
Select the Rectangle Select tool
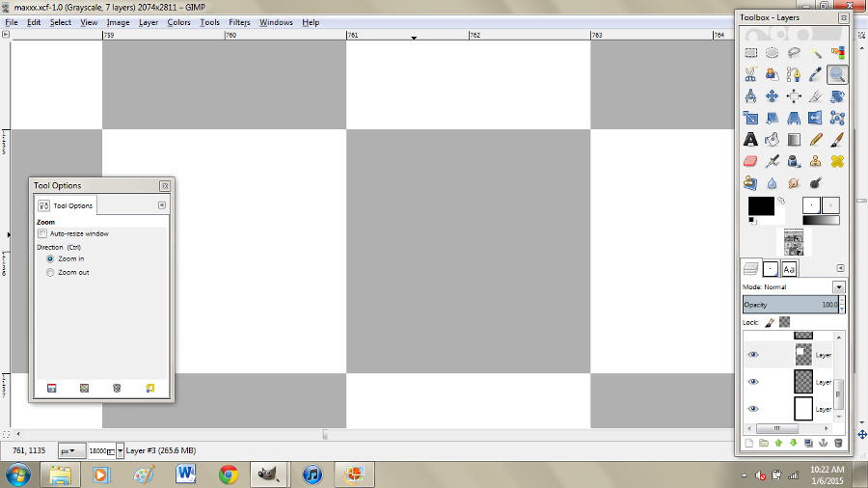(x=750, y=53)
